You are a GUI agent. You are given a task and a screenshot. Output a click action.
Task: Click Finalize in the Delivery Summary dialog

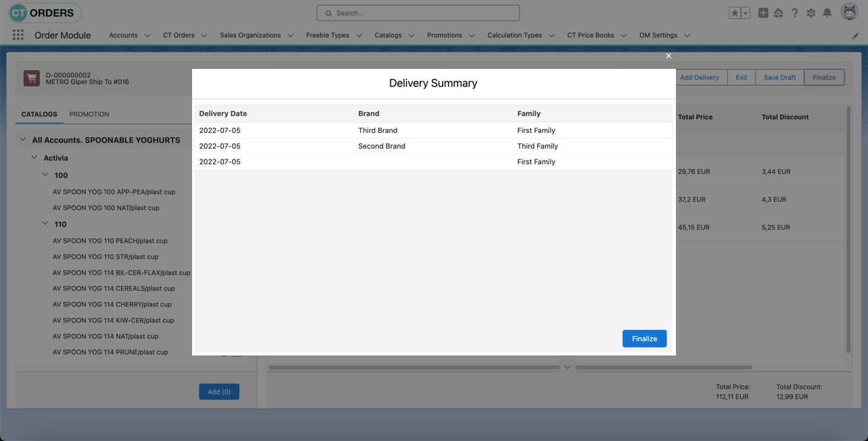point(644,338)
